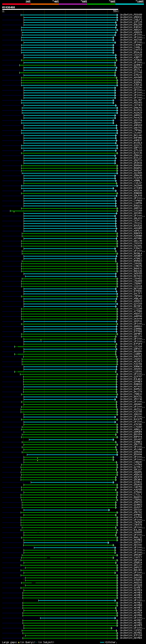Select the UniRef100_P26784 label

(131, 364)
